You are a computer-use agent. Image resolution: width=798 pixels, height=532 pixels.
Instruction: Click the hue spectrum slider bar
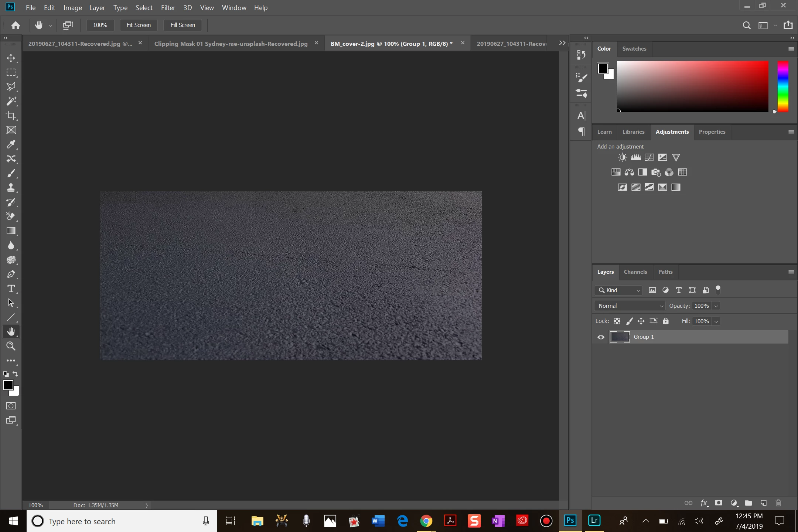[x=783, y=86]
